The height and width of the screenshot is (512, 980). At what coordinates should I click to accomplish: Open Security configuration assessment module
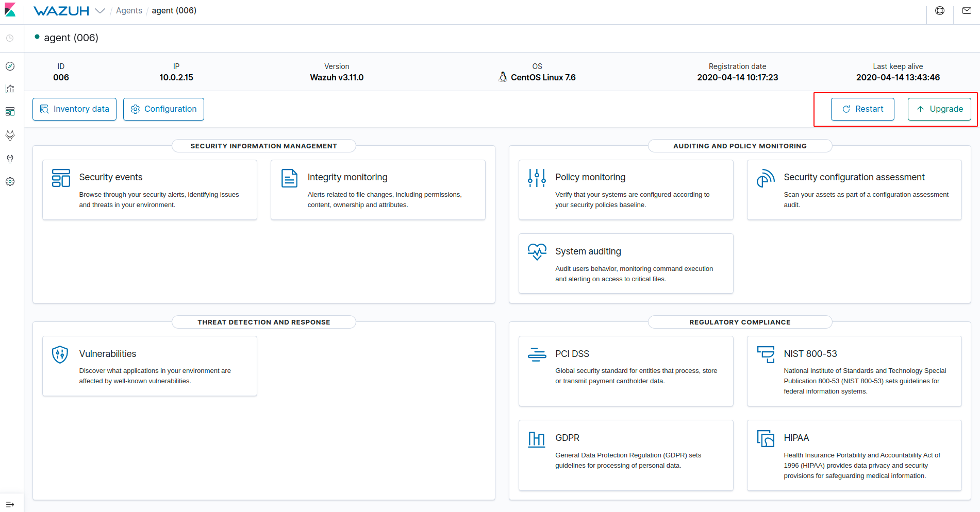[x=854, y=177]
